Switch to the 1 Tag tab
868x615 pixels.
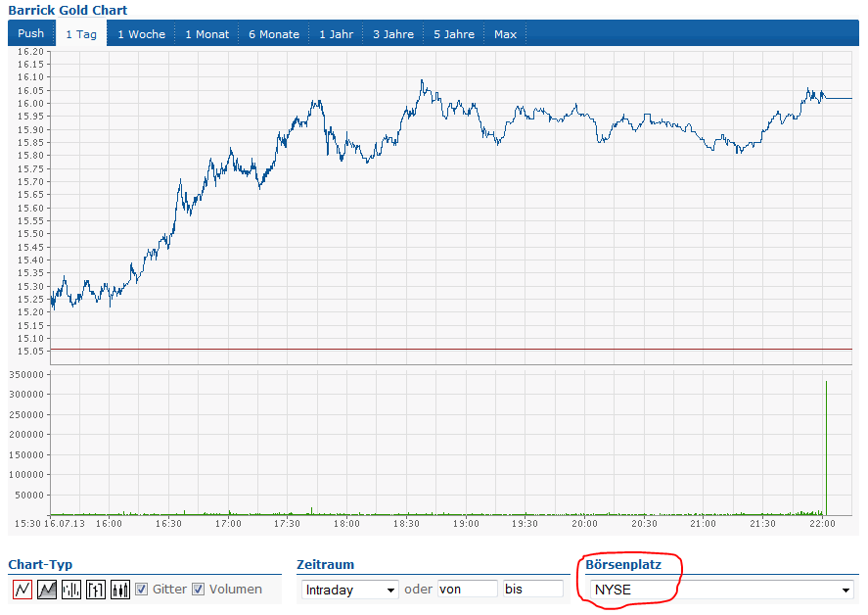pos(81,34)
